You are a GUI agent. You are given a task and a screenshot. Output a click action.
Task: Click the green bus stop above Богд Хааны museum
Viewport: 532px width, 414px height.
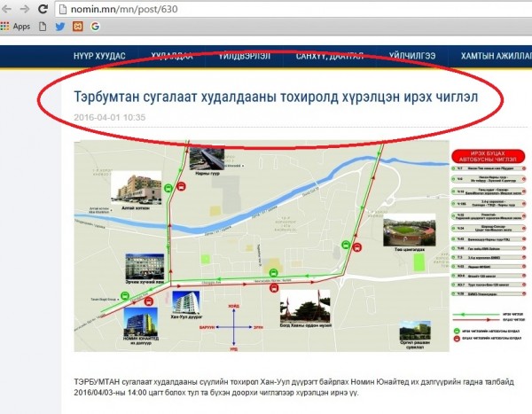coord(273,272)
